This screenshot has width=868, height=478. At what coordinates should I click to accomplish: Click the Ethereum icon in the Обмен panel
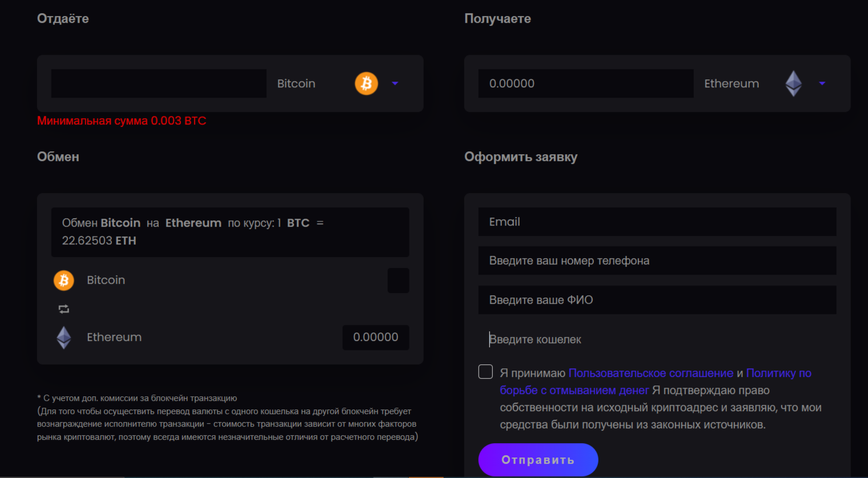[64, 338]
